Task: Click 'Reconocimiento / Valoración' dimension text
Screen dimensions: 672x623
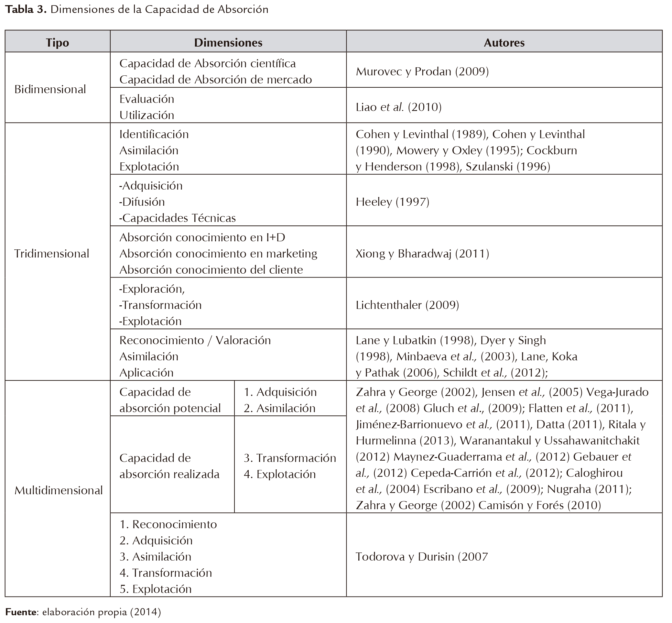Action: (x=195, y=340)
